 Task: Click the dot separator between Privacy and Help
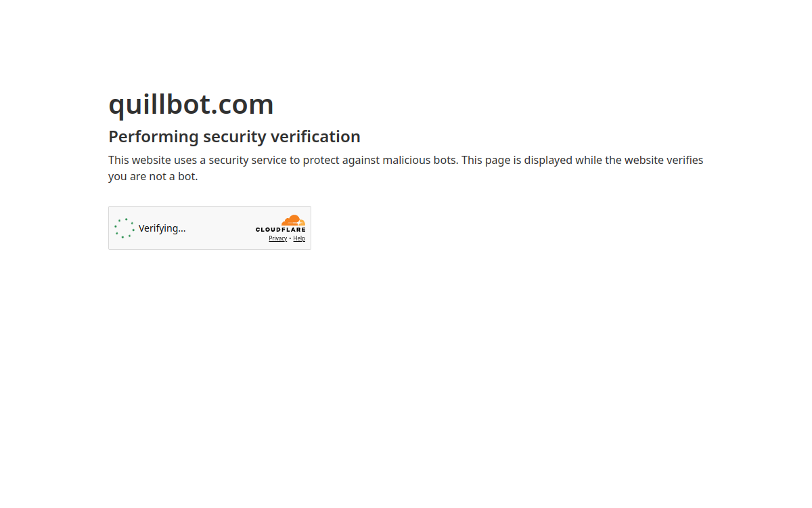[290, 238]
